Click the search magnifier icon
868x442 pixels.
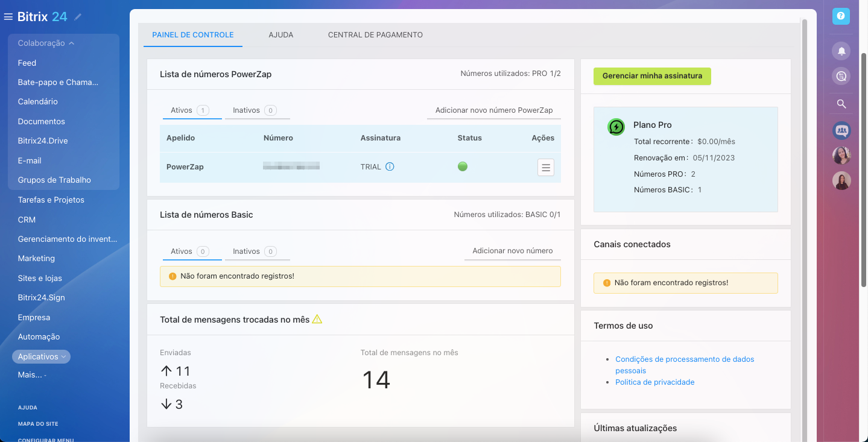click(841, 104)
